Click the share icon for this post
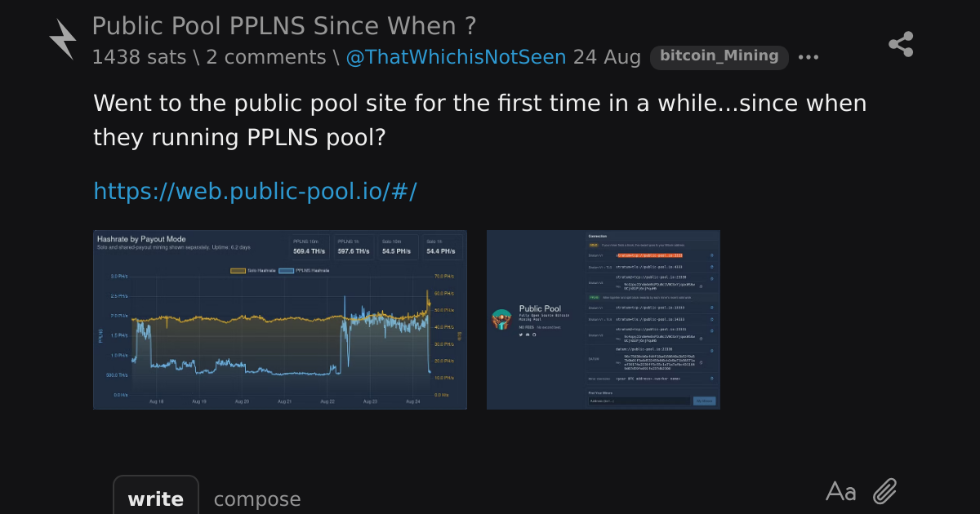The height and width of the screenshot is (514, 980). (x=901, y=44)
